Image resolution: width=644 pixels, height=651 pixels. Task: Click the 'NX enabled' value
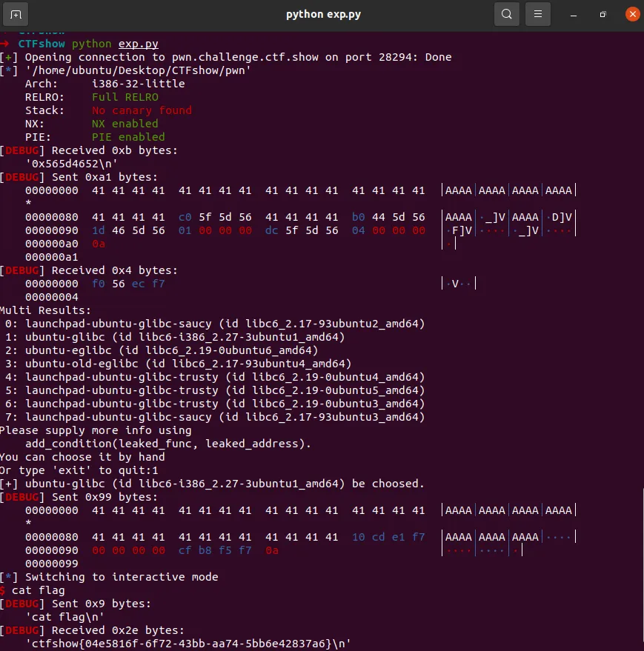point(125,123)
